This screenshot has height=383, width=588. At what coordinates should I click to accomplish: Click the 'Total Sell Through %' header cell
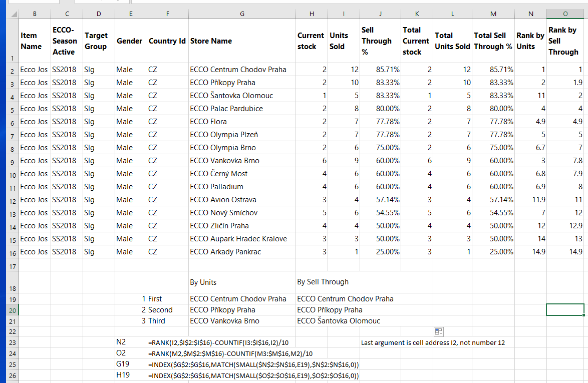pos(493,41)
